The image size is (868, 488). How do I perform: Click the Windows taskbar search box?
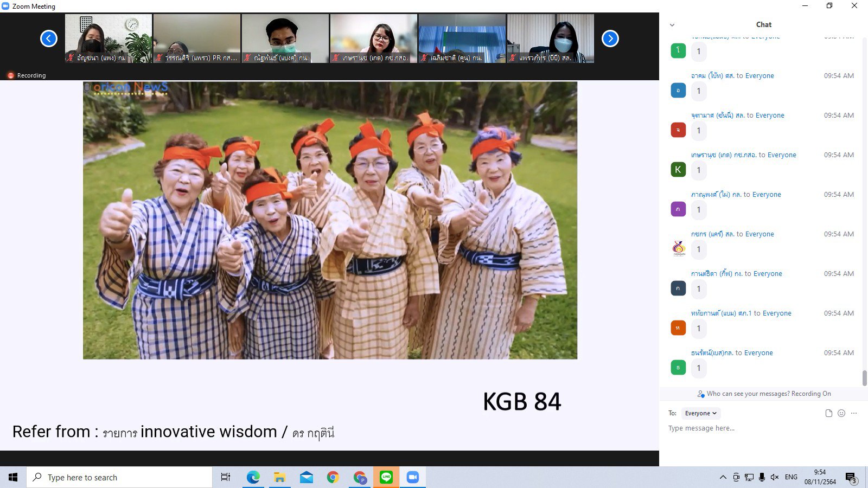119,477
